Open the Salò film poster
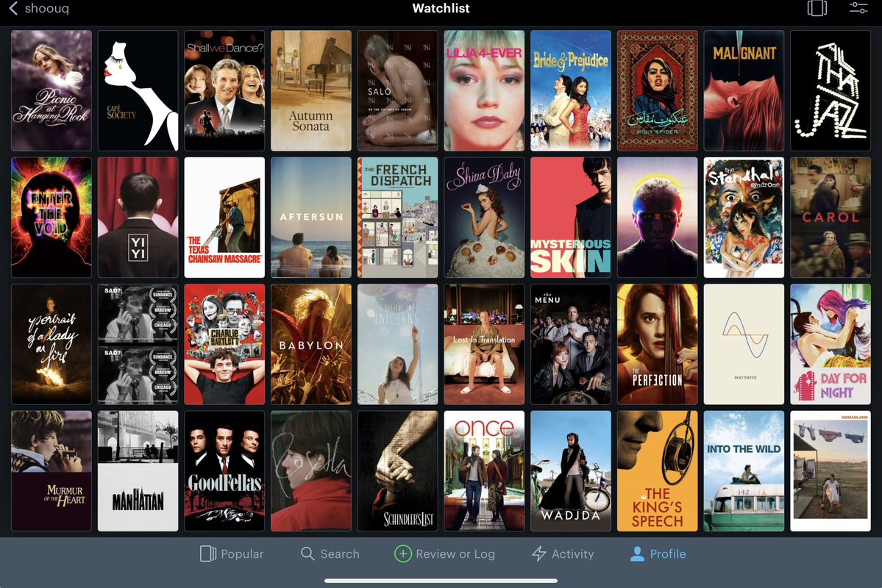The image size is (882, 588). point(398,90)
